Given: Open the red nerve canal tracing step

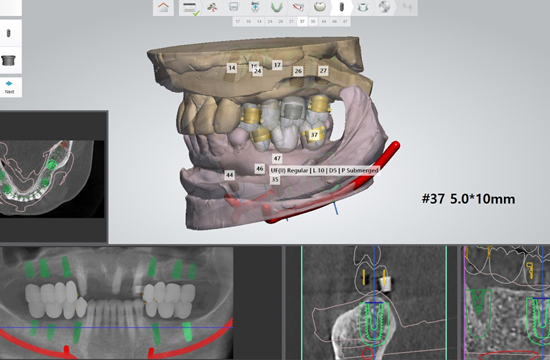Looking at the screenshot, I should pyautogui.click(x=298, y=7).
